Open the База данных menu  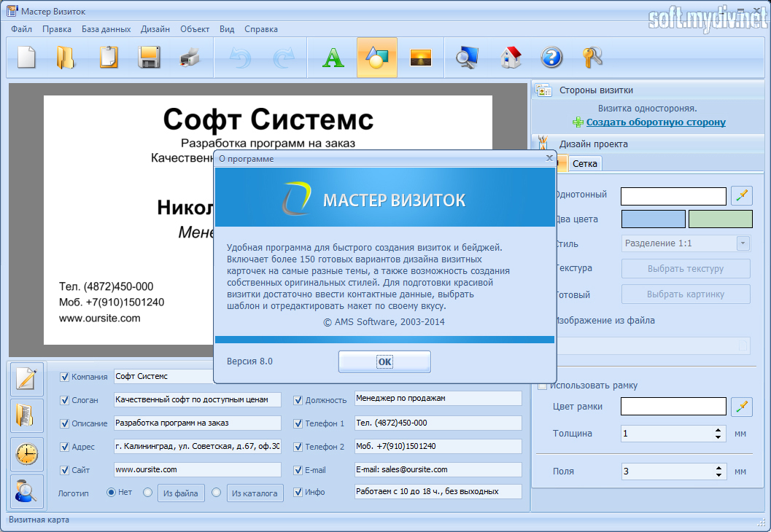click(106, 29)
